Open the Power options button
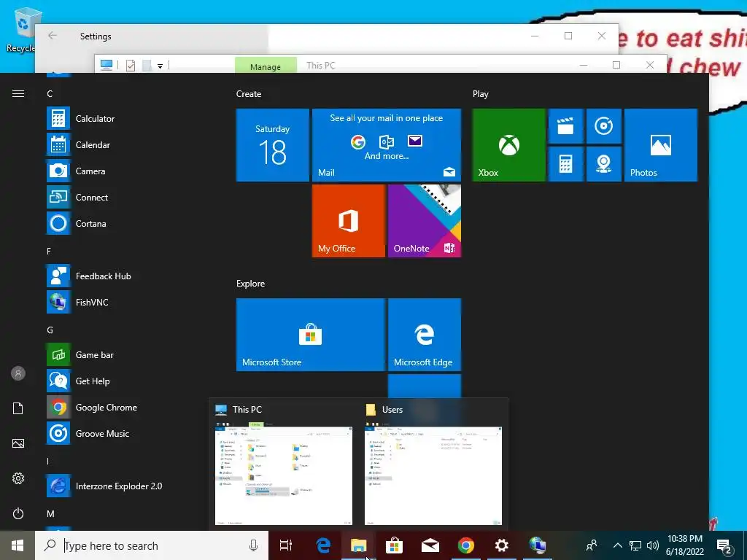Image resolution: width=747 pixels, height=560 pixels. pos(18,513)
